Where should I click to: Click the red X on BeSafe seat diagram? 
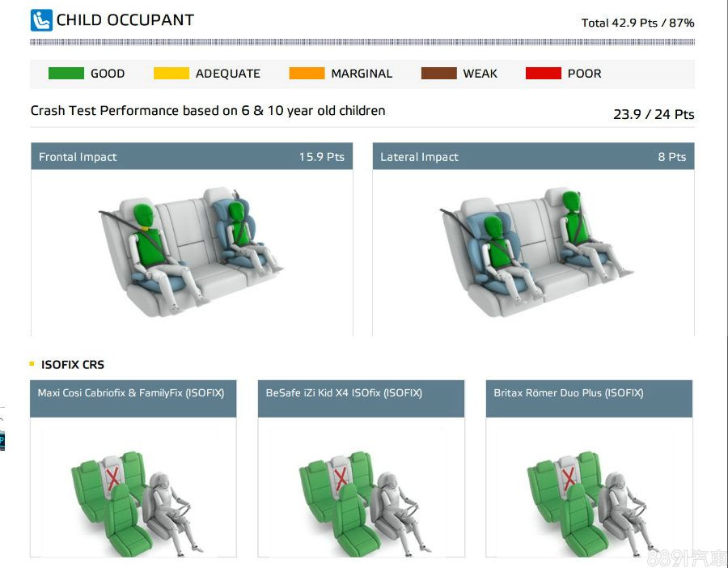point(341,476)
